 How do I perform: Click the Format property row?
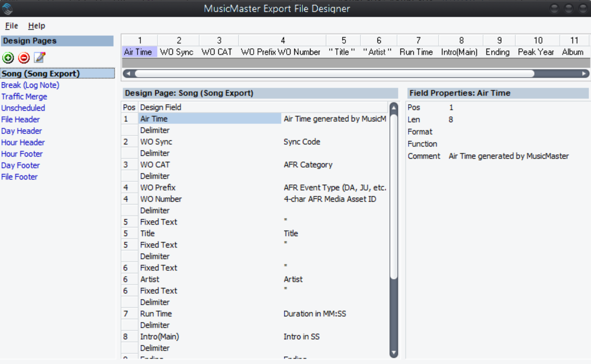pyautogui.click(x=498, y=132)
